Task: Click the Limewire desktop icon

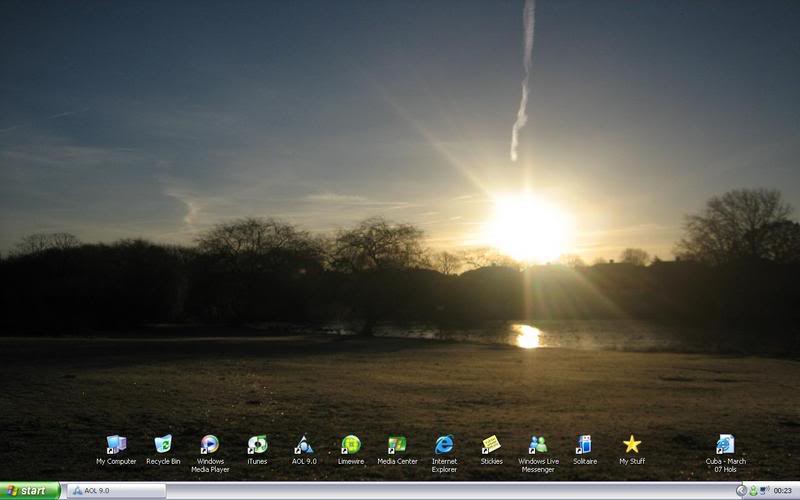Action: coord(350,445)
